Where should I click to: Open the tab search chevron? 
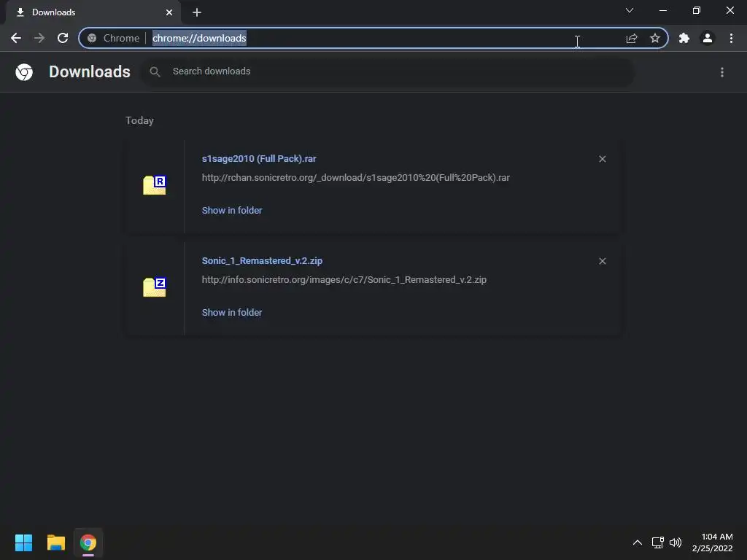coord(630,10)
